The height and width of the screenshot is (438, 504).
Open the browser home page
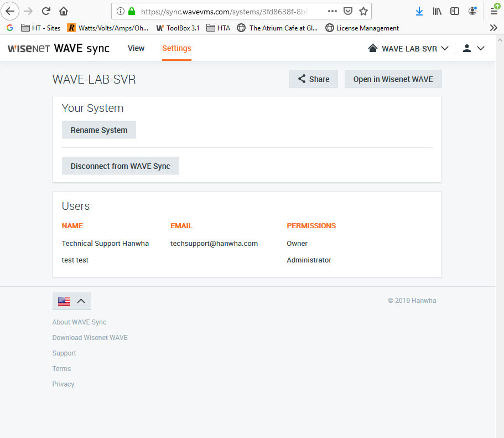click(64, 11)
